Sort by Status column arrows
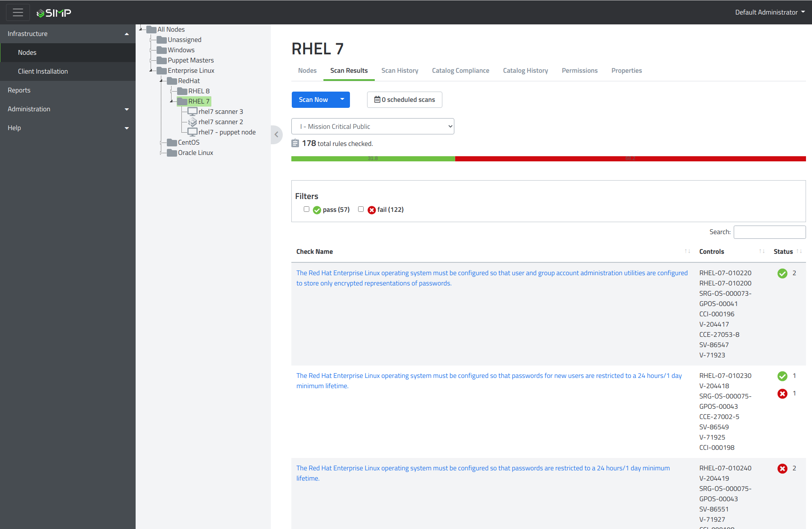812x529 pixels. [x=799, y=252]
